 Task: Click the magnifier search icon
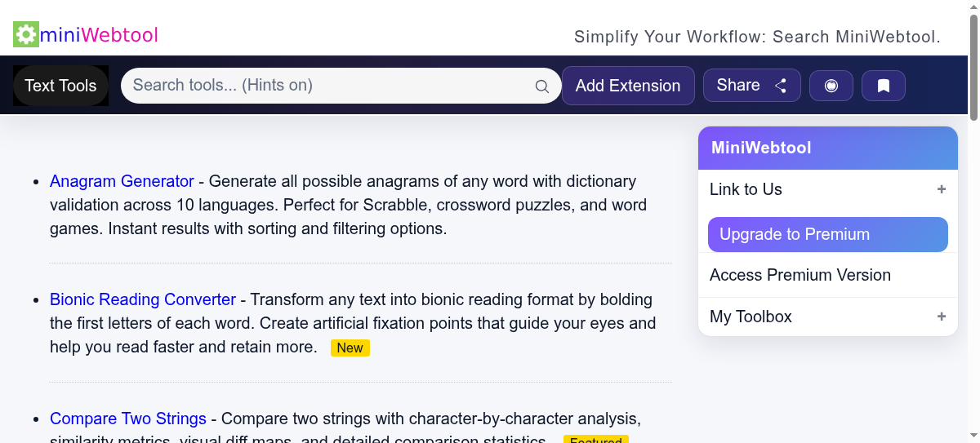tap(542, 86)
